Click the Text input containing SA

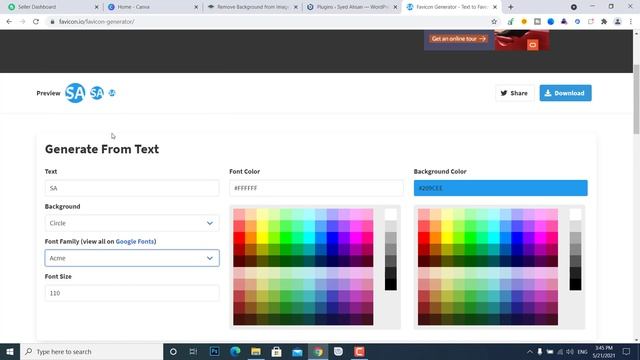pyautogui.click(x=132, y=188)
